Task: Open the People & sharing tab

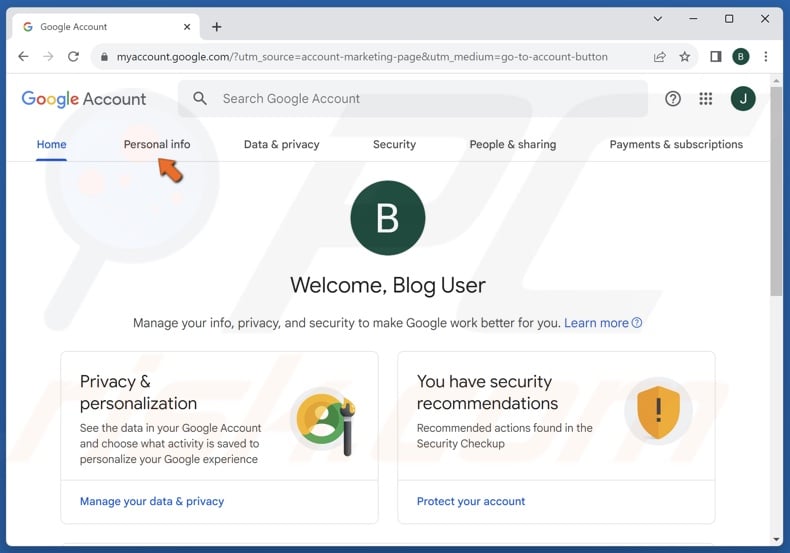Action: tap(513, 145)
